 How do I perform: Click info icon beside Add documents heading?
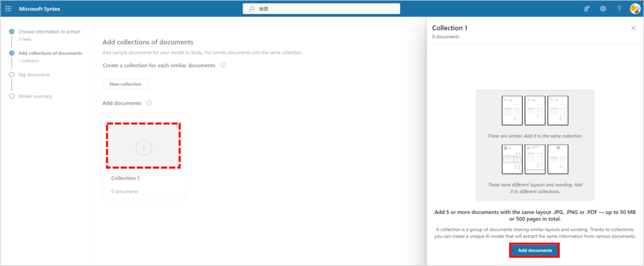point(149,103)
